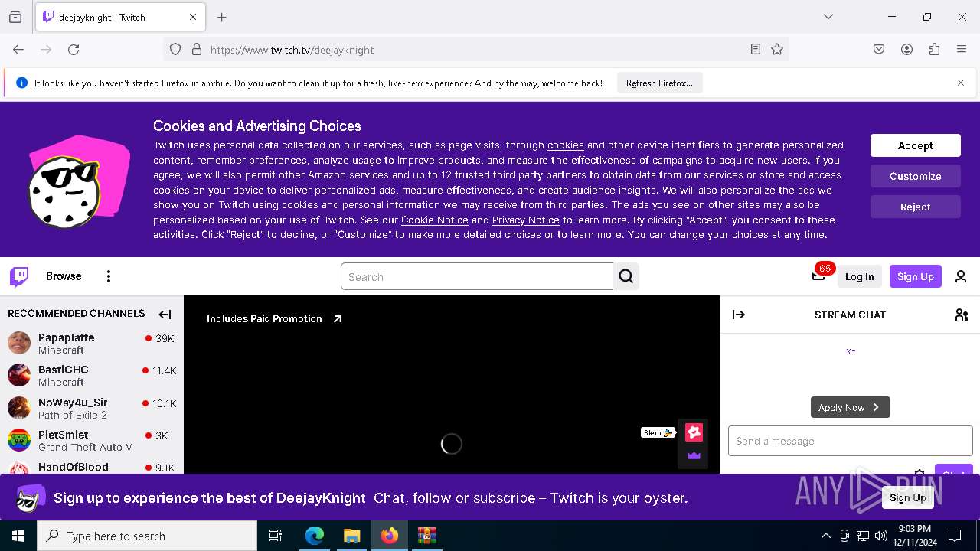
Task: Open the network status icon
Action: (x=863, y=536)
